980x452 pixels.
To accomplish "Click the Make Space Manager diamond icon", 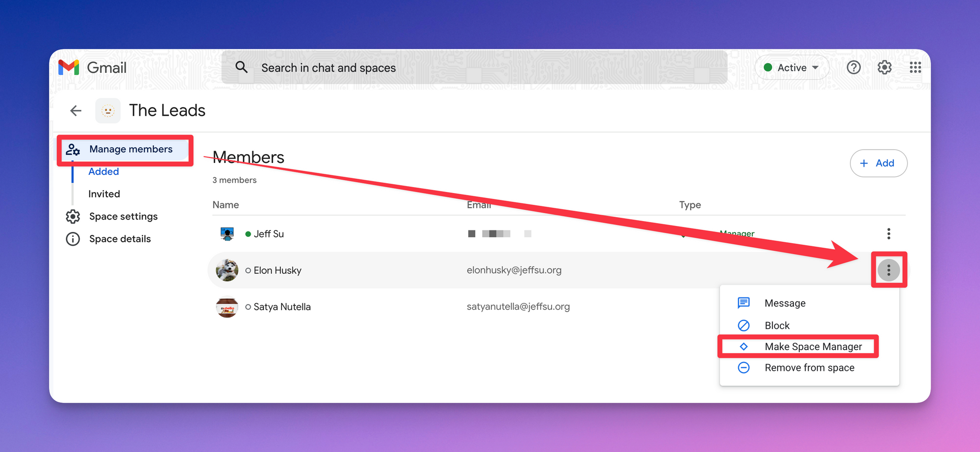I will click(744, 347).
